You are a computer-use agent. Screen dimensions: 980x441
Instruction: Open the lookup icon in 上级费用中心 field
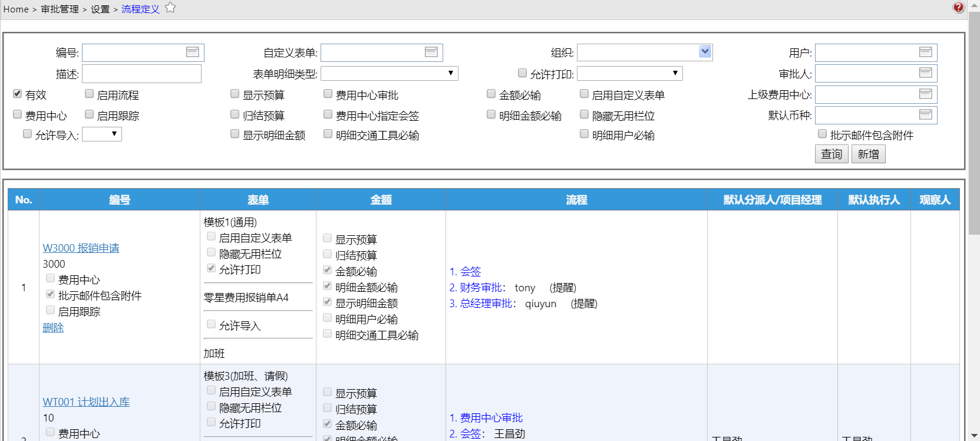pos(926,94)
